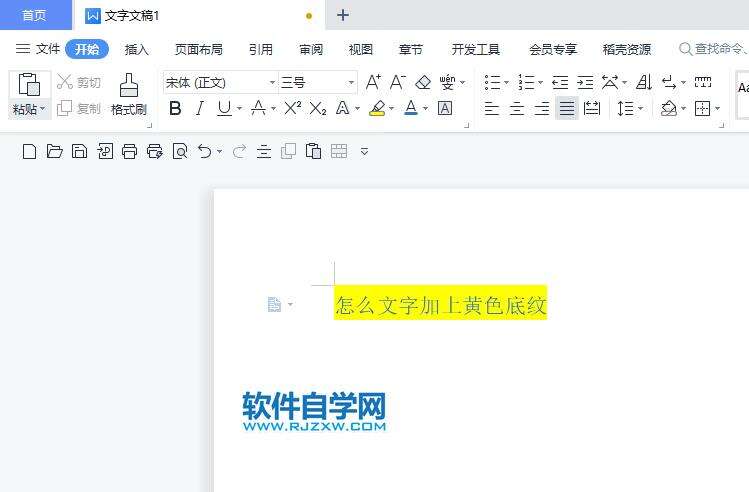The height and width of the screenshot is (492, 749).
Task: Open the font name box 宋体 (正文)
Action: tap(220, 83)
